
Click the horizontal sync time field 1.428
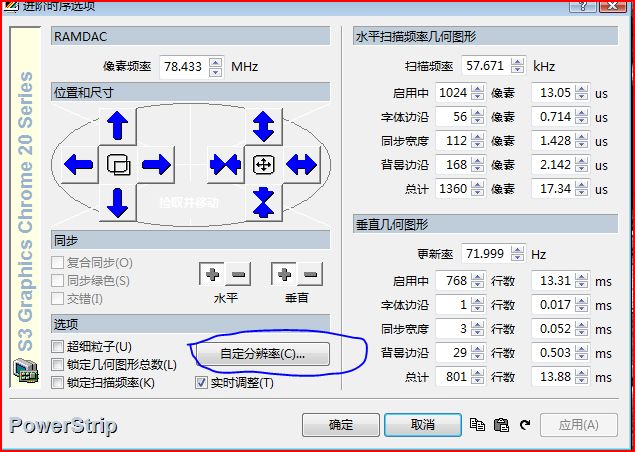[x=555, y=141]
